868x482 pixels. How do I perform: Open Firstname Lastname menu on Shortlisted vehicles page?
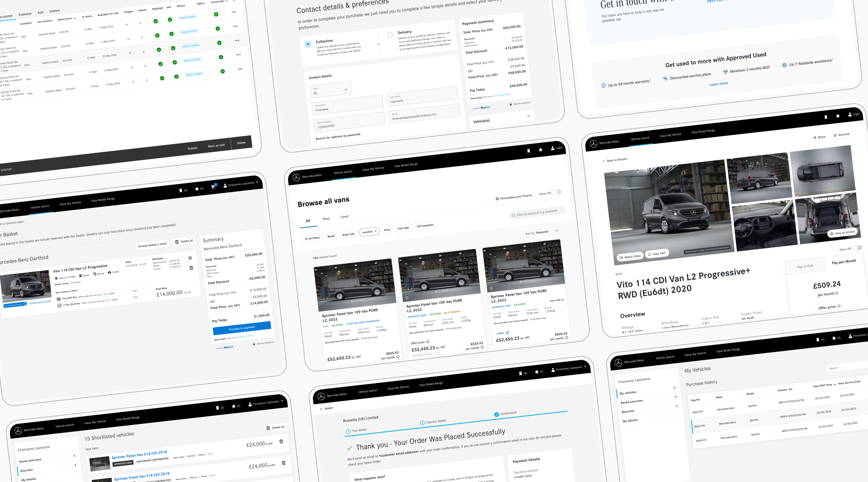[x=266, y=402]
